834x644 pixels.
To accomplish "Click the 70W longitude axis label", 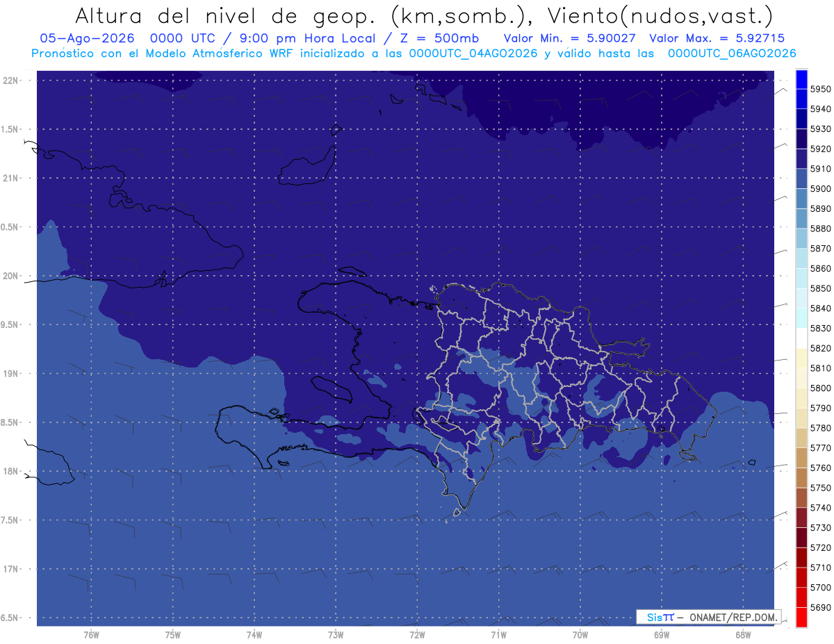I will tap(580, 635).
